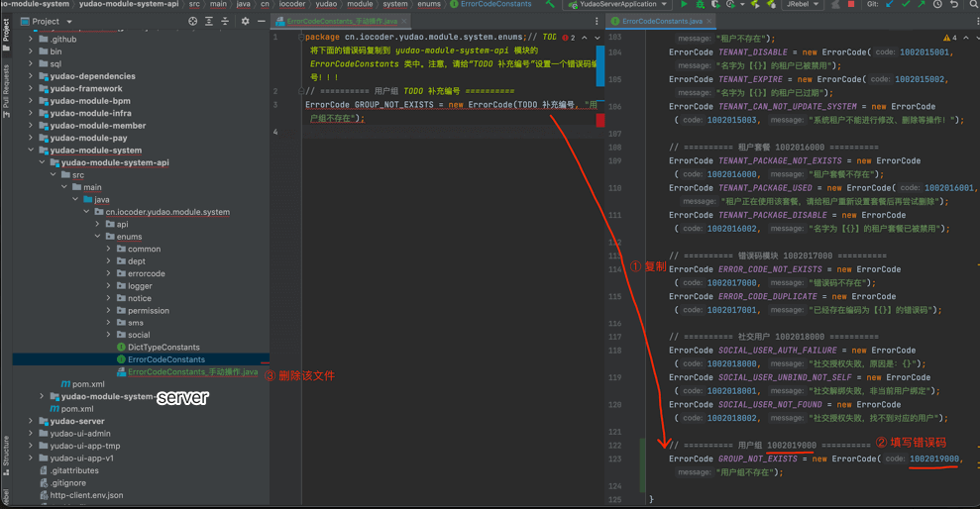Run YudaoServerApplication with the green play icon
Image resolution: width=980 pixels, height=509 pixels.
click(684, 5)
